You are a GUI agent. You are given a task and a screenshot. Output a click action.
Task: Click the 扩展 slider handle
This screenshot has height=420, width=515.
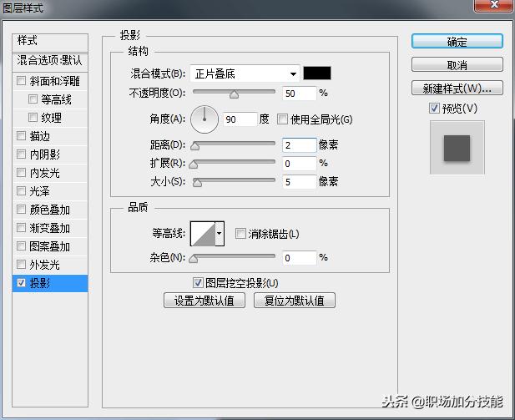pos(194,164)
